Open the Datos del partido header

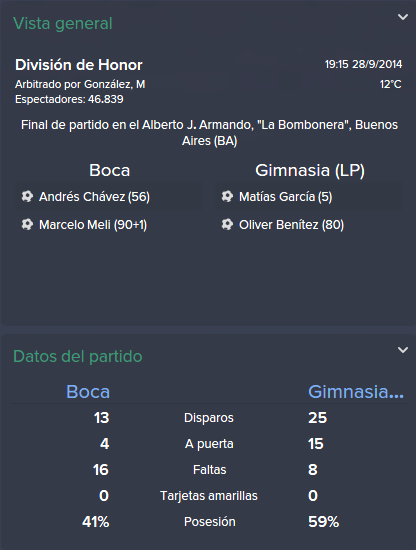pyautogui.click(x=78, y=356)
